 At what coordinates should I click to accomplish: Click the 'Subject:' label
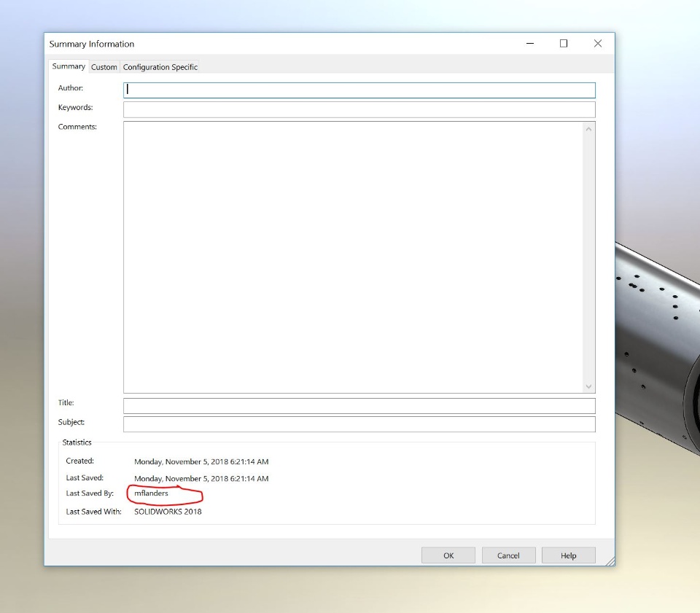tap(71, 422)
